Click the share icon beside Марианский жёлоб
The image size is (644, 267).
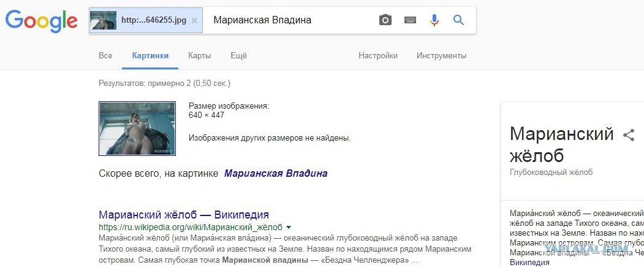point(629,135)
